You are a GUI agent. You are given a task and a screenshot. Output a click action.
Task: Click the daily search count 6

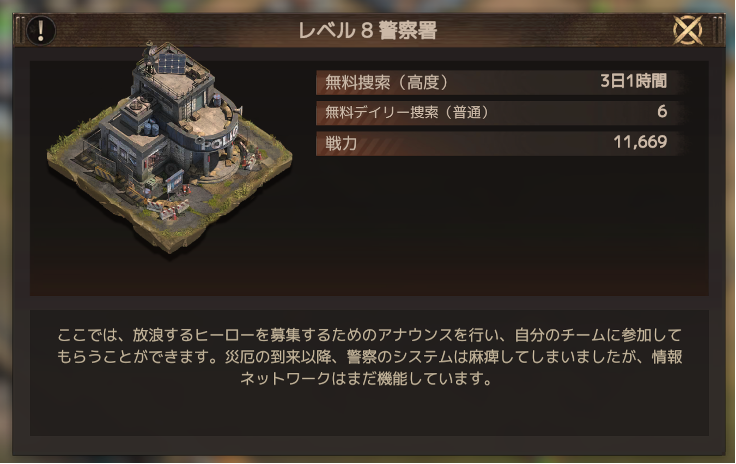pyautogui.click(x=662, y=112)
